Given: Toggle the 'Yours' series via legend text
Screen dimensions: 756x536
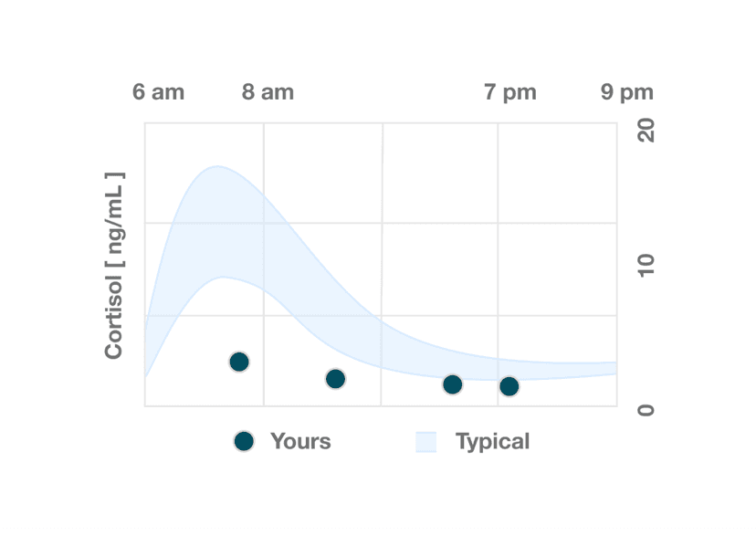Looking at the screenshot, I should click(300, 442).
